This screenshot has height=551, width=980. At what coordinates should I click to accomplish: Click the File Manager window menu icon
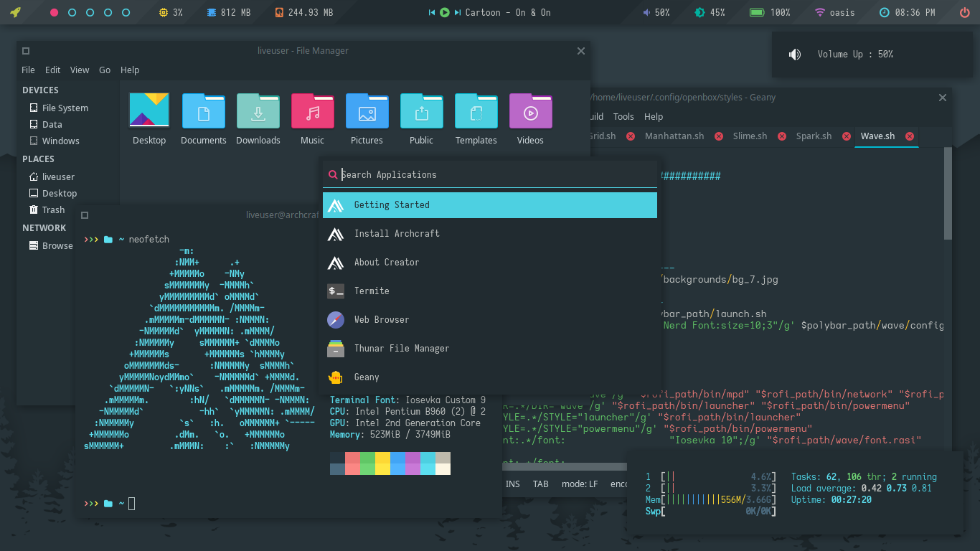tap(26, 51)
